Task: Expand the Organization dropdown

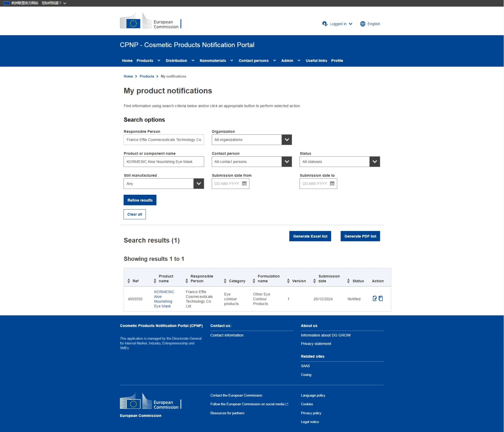Action: (x=287, y=140)
